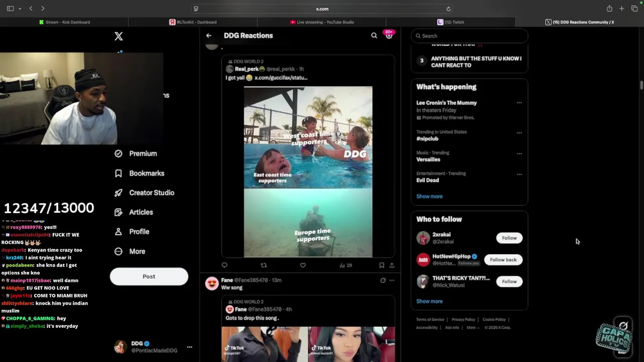This screenshot has height=362, width=644.
Task: Open the Evil Dead trending topic
Action: point(428,180)
